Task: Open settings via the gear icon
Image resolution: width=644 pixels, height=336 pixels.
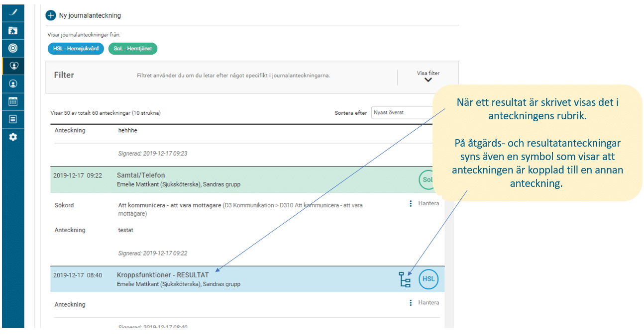Action: pos(13,137)
